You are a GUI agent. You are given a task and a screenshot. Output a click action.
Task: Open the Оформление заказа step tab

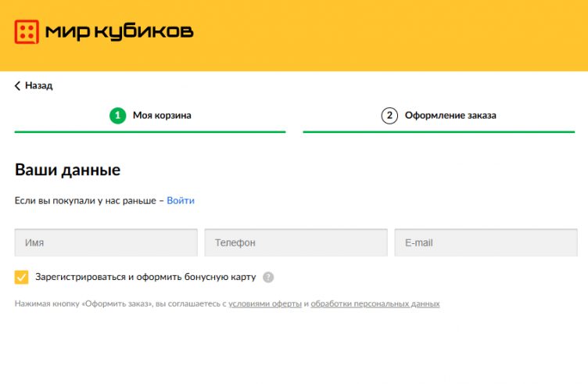(439, 116)
